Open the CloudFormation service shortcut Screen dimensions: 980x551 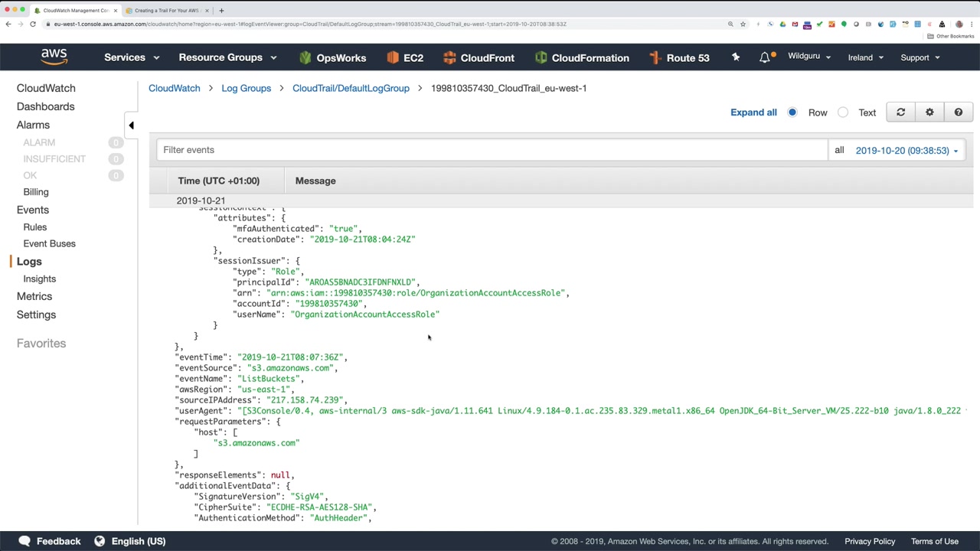click(x=582, y=57)
